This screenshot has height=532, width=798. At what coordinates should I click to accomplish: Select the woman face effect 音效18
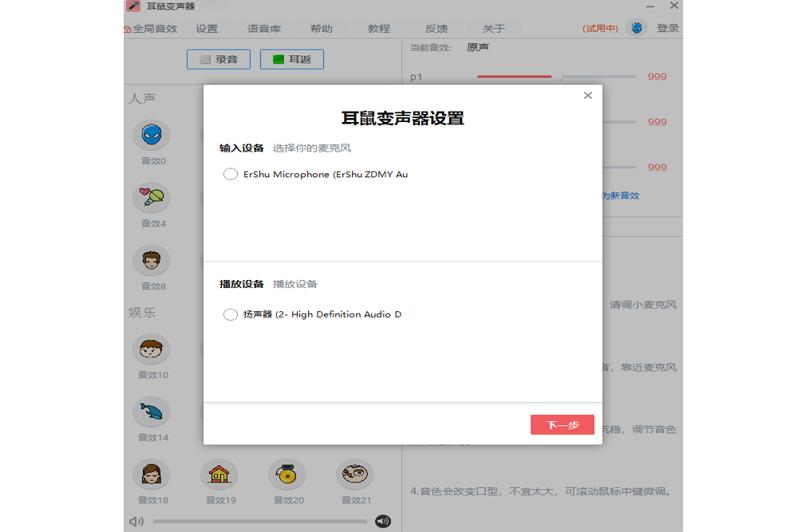point(151,475)
